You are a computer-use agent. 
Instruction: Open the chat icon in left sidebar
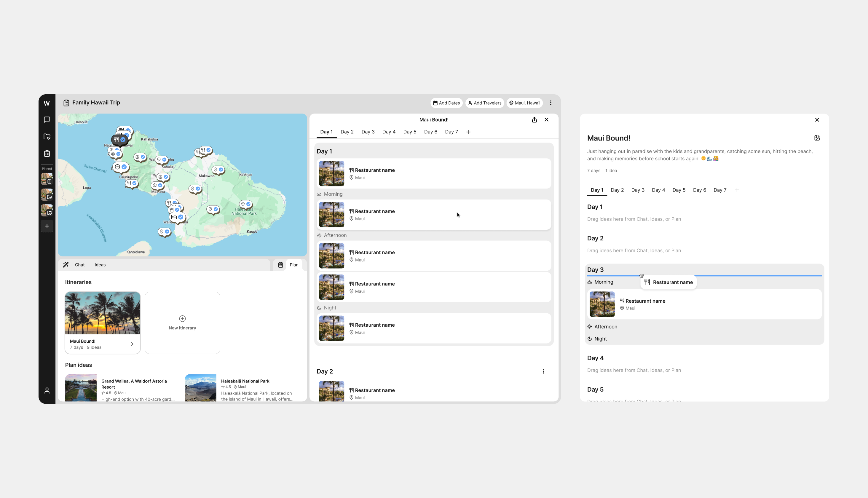[47, 120]
